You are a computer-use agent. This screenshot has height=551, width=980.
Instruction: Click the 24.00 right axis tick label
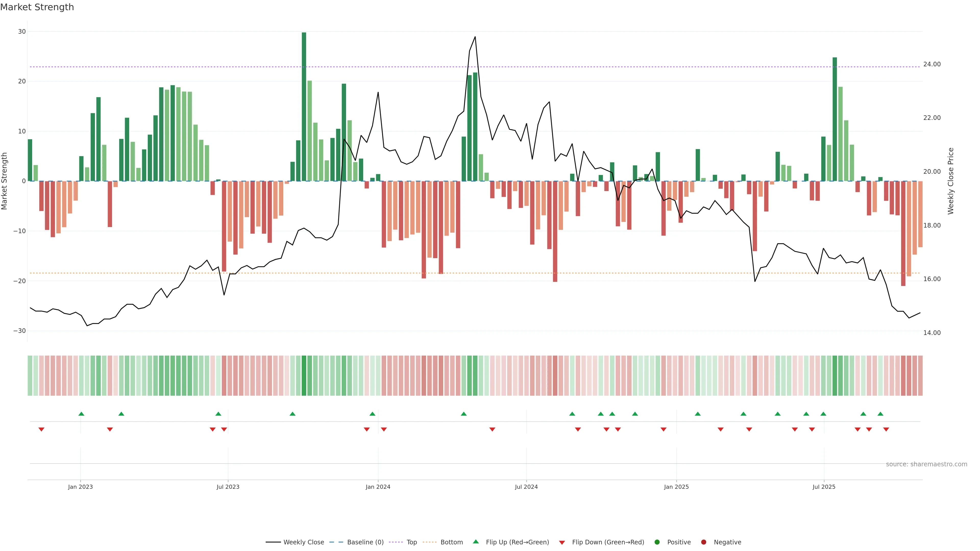[x=932, y=64]
